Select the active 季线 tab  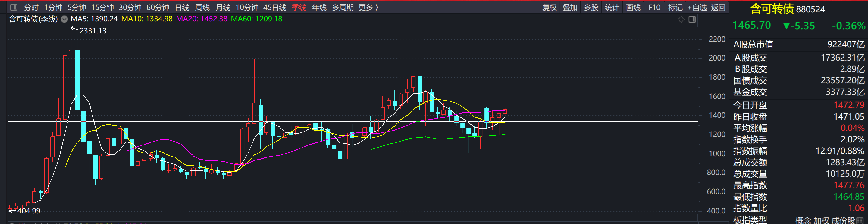[x=299, y=8]
